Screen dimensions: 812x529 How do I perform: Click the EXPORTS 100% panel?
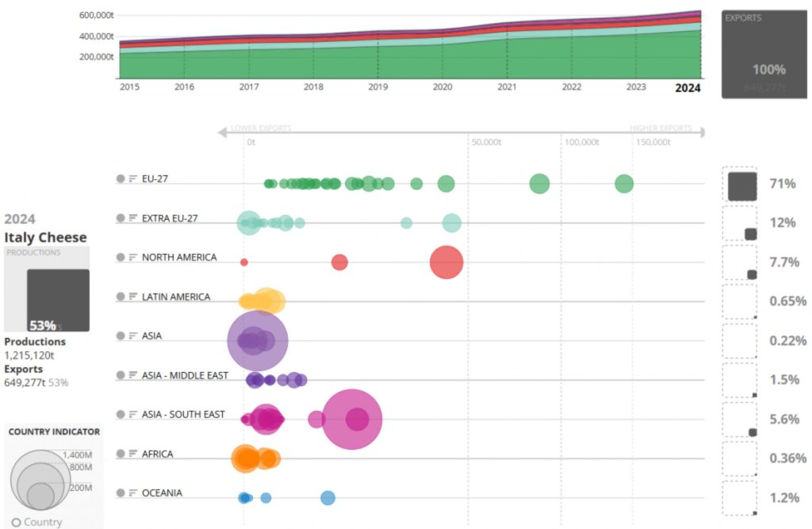766,52
